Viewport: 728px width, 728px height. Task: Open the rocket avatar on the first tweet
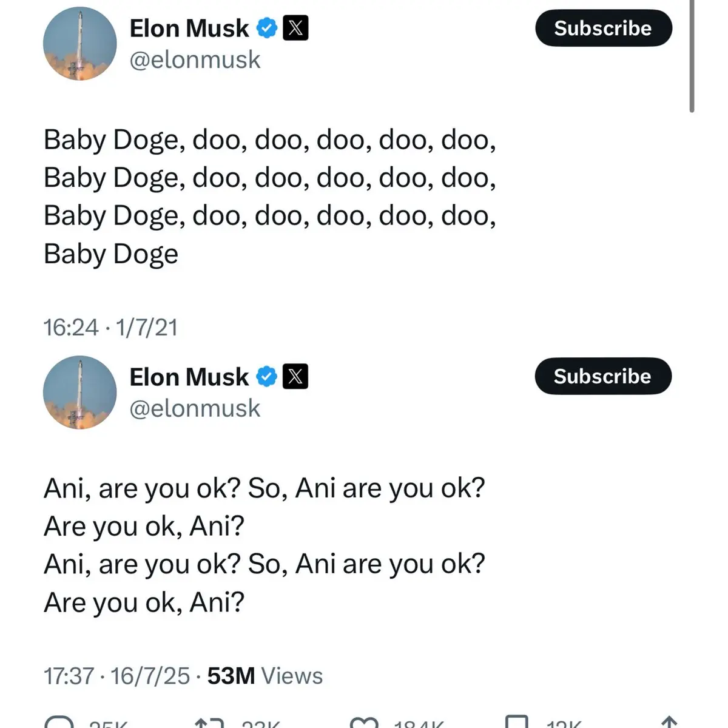click(x=79, y=44)
